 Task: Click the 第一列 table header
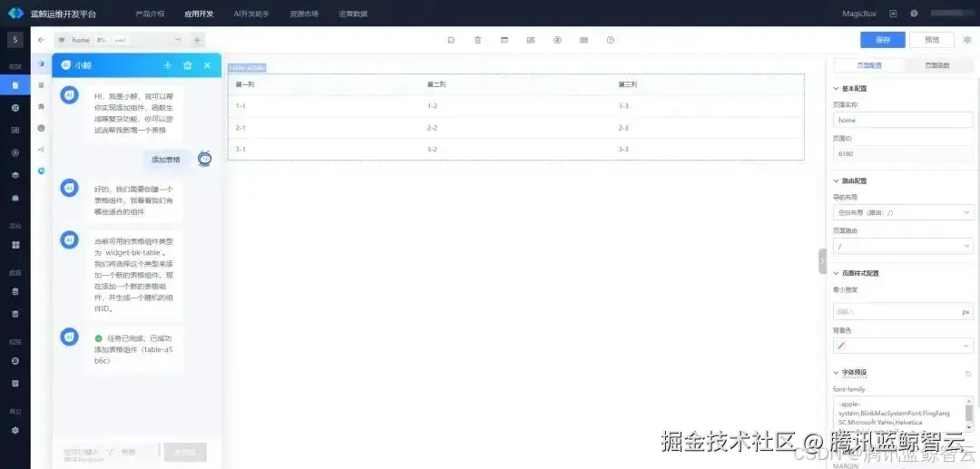point(244,84)
